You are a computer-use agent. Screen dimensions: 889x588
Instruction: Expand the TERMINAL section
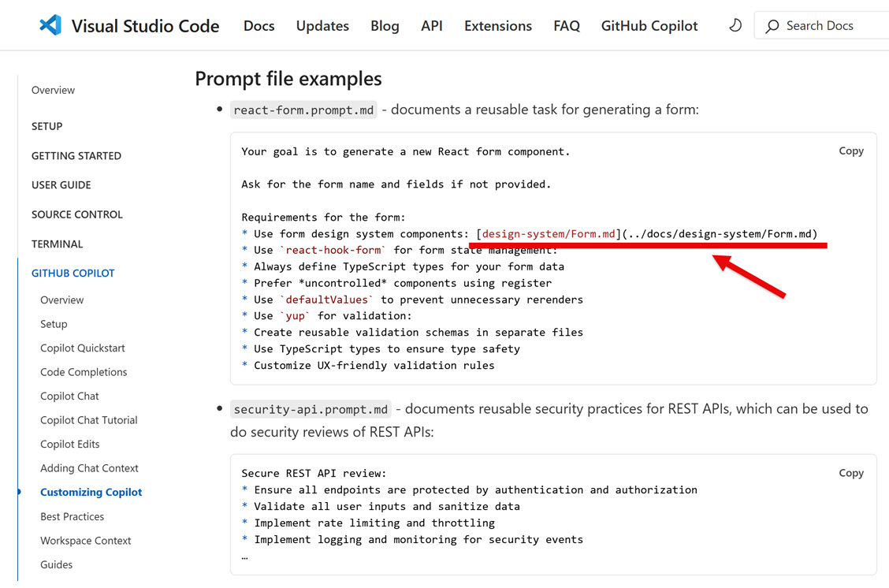58,244
